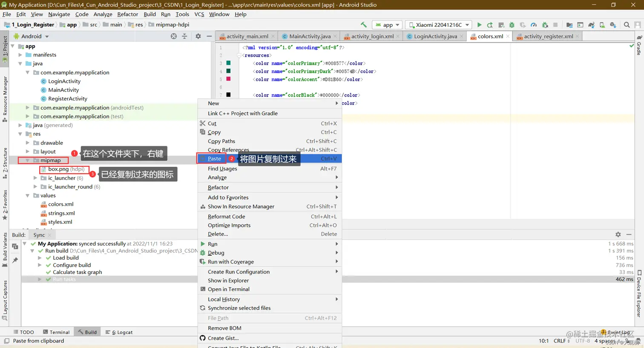Click the CRLF line separator indicator

click(562, 341)
